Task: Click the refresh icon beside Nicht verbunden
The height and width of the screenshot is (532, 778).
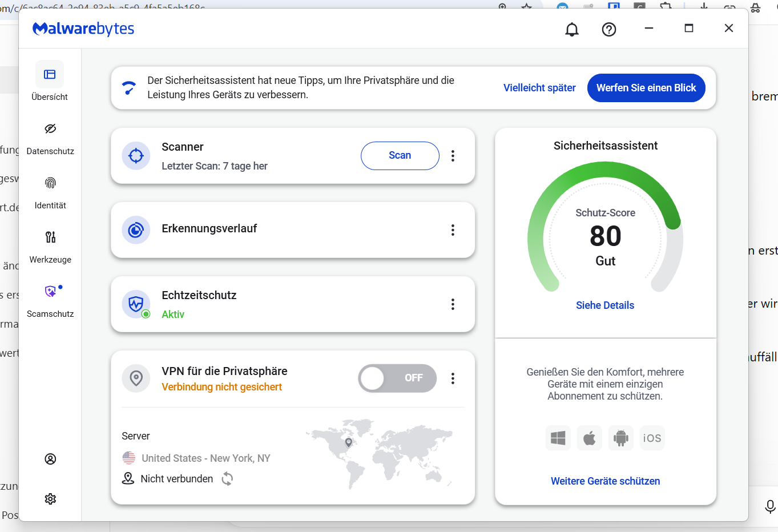Action: (x=227, y=478)
